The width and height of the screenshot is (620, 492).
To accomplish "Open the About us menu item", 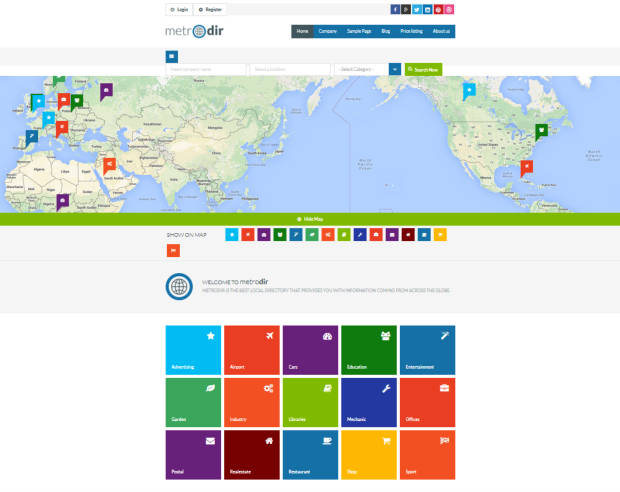I will click(x=441, y=31).
